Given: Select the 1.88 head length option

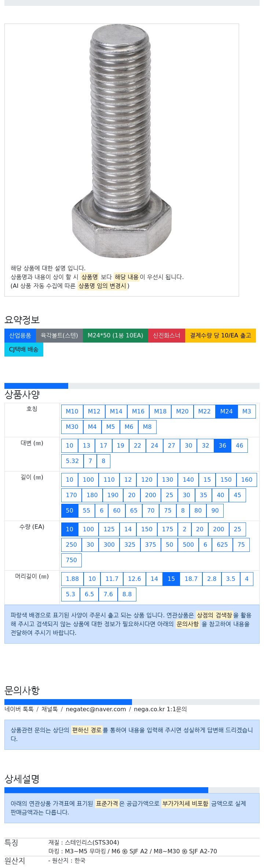Looking at the screenshot, I should [x=72, y=579].
